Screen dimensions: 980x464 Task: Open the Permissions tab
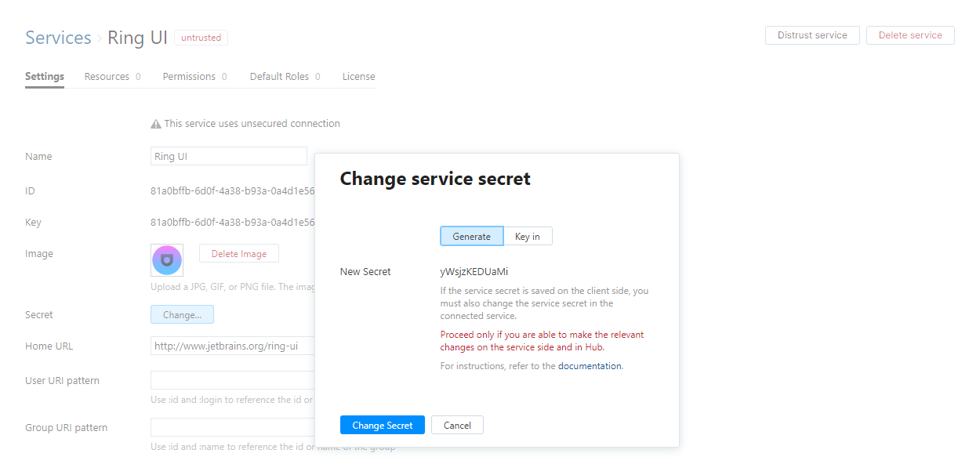coord(189,76)
